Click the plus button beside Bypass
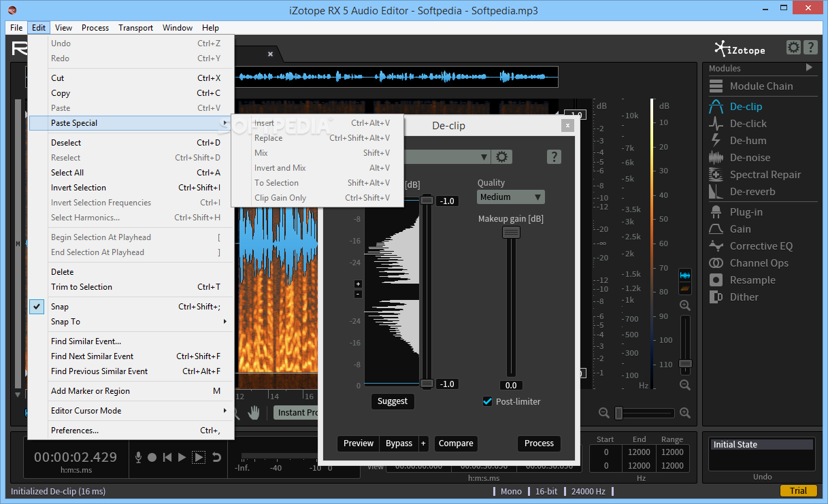This screenshot has width=828, height=504. pyautogui.click(x=423, y=443)
